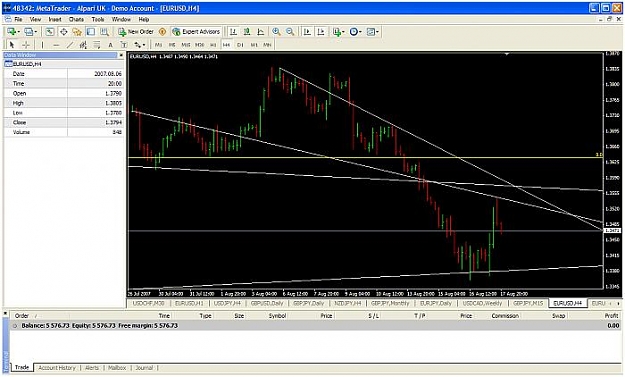Launch MetaEditor from the toolbar
The width and height of the screenshot is (625, 377).
click(162, 31)
